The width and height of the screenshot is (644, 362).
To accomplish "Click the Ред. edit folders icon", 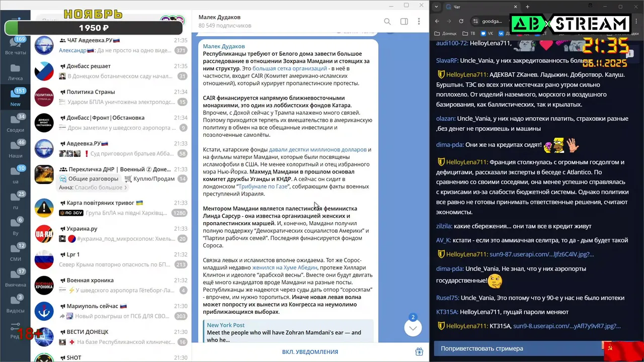I will pyautogui.click(x=15, y=330).
